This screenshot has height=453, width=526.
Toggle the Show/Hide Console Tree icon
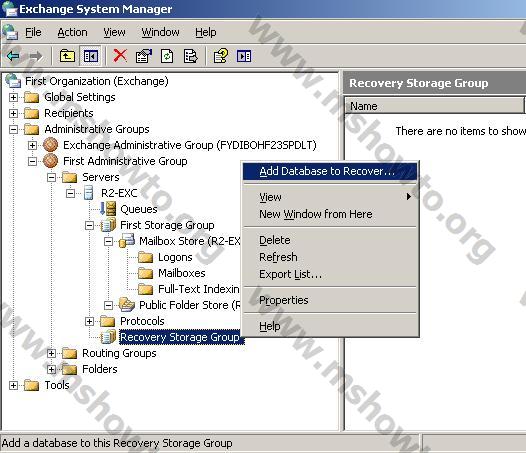91,56
